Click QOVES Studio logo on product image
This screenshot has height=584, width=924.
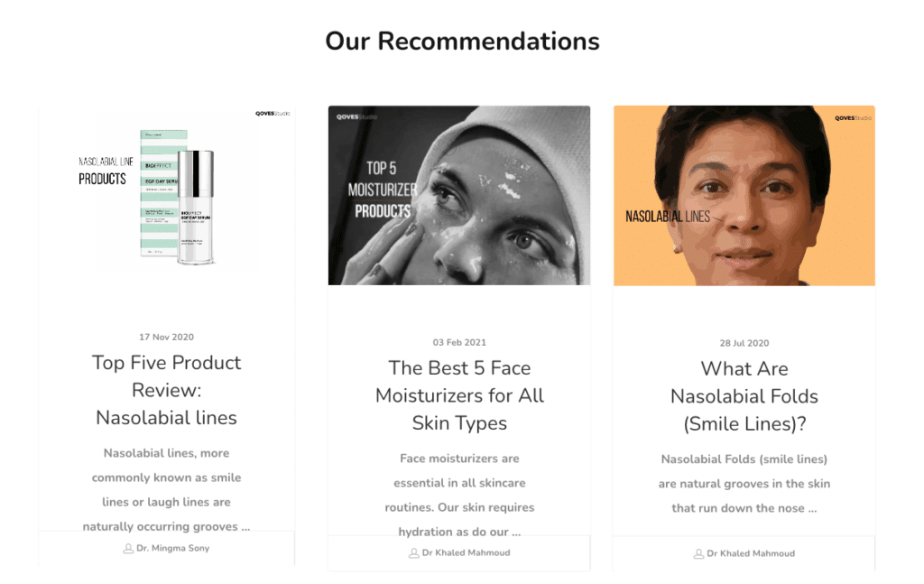(x=273, y=114)
